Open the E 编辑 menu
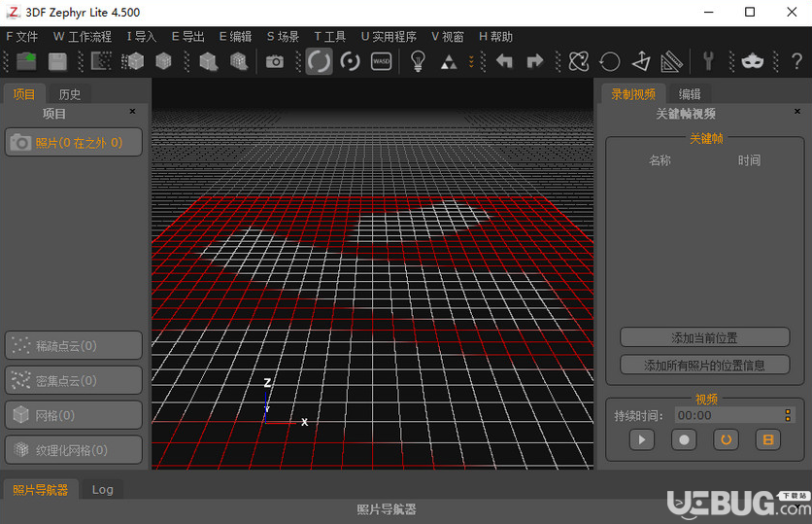The image size is (812, 524). point(235,36)
